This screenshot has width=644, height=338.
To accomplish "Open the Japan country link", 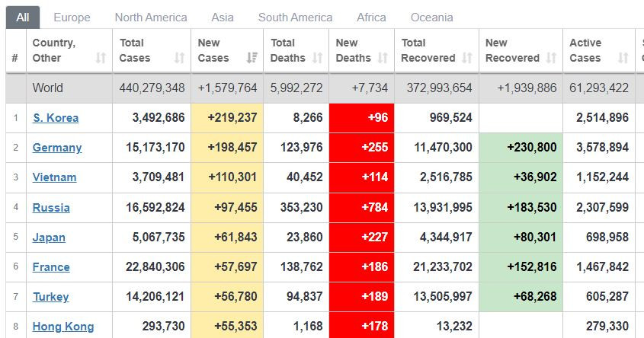I will (x=49, y=237).
